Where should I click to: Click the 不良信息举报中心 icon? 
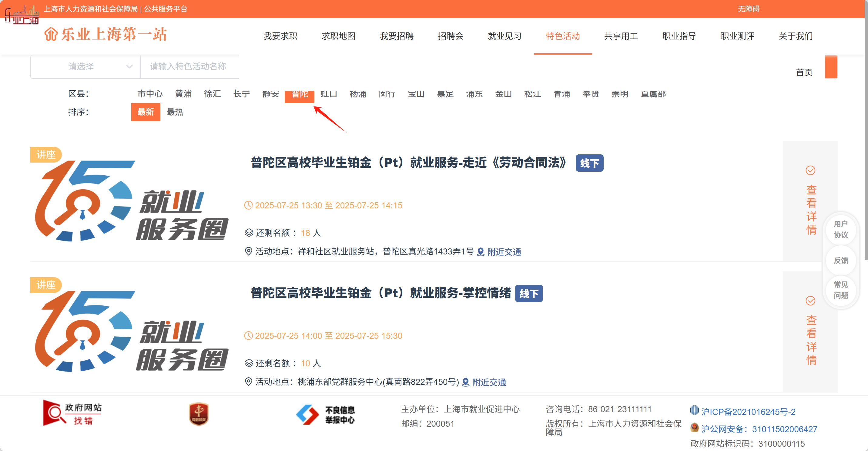click(x=325, y=415)
